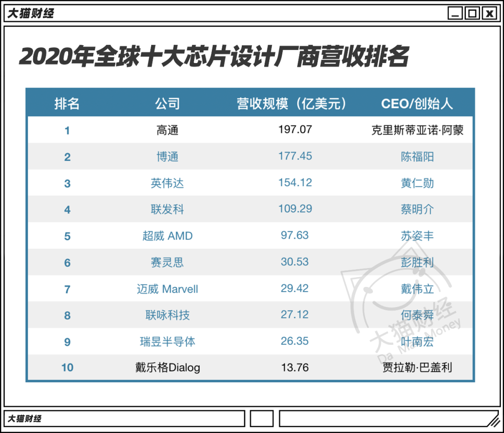Click the CEO/创始人 column header

(417, 104)
